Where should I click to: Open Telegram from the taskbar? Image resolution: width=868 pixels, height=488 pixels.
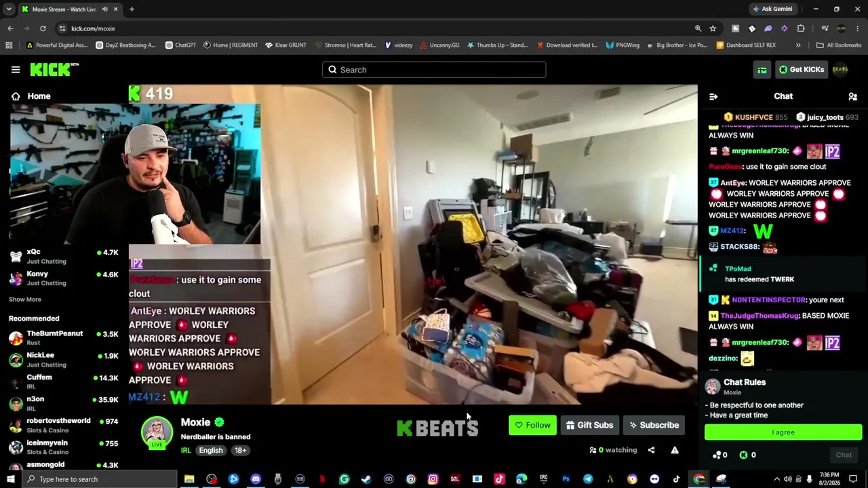588,479
